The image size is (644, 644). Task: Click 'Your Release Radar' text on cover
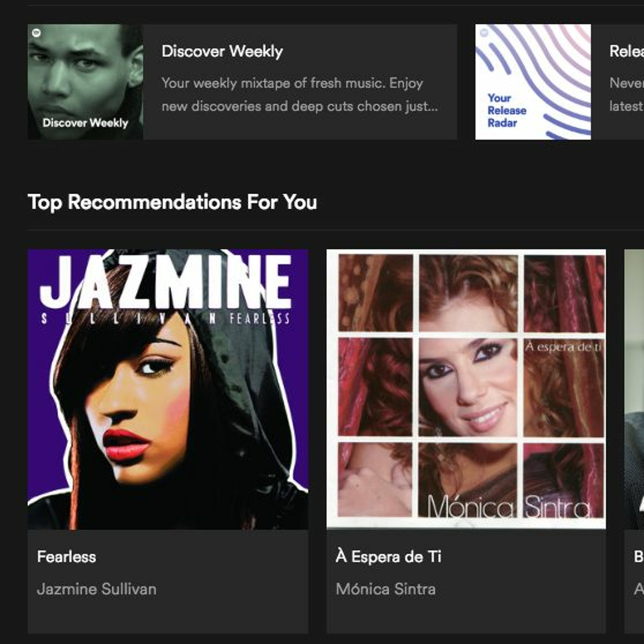coord(507,111)
